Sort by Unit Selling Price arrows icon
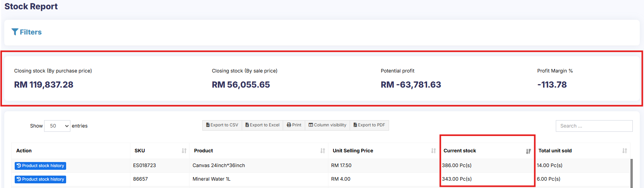Screen dimensions: 644x188 click(433, 151)
